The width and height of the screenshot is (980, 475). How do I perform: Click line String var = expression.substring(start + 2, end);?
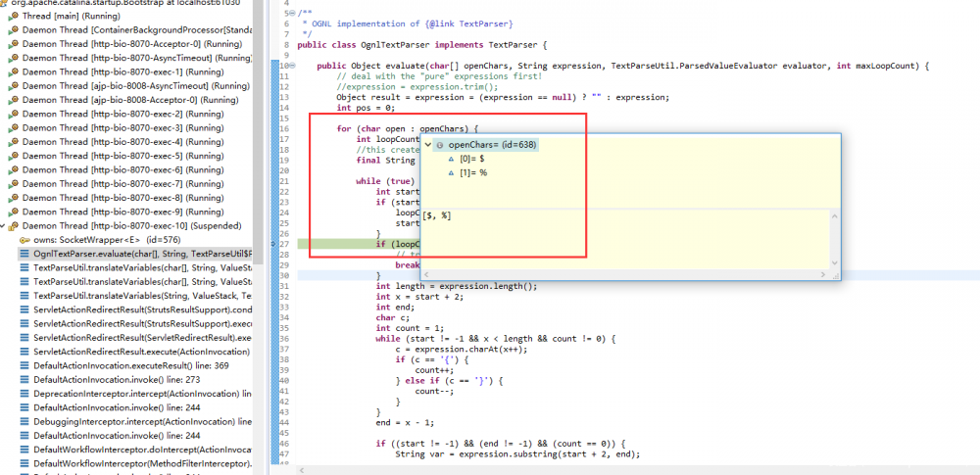click(x=517, y=454)
